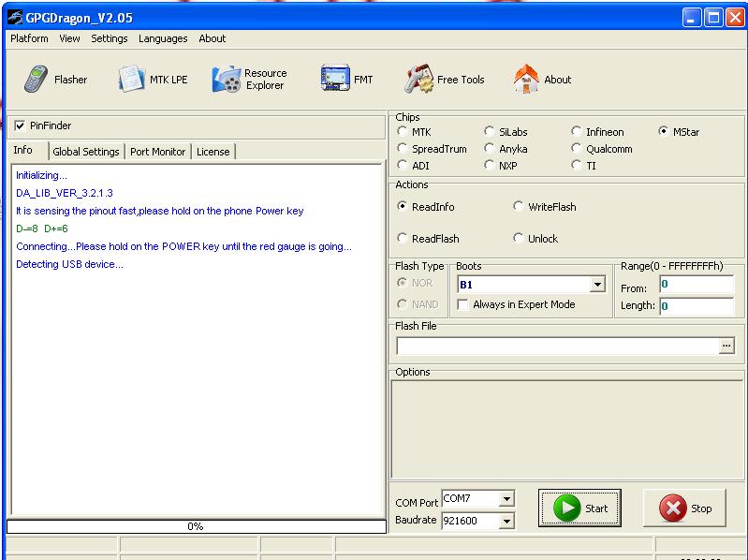Image resolution: width=748 pixels, height=560 pixels.
Task: Switch to the Port Monitor tab
Action: pyautogui.click(x=158, y=152)
